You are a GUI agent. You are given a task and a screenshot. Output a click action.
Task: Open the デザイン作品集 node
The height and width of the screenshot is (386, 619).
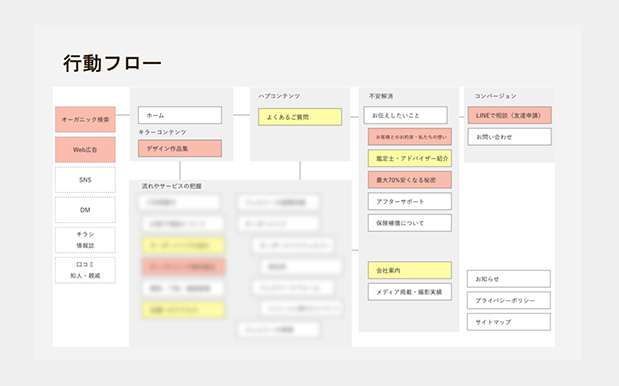click(180, 148)
